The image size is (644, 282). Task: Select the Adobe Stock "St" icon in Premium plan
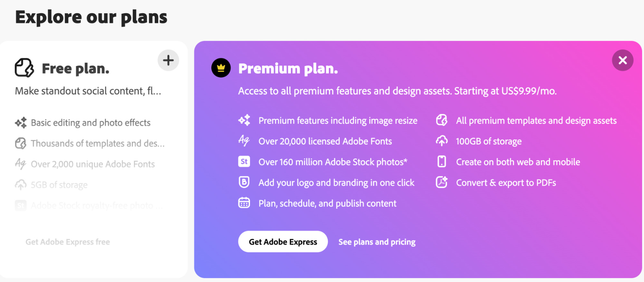[244, 162]
